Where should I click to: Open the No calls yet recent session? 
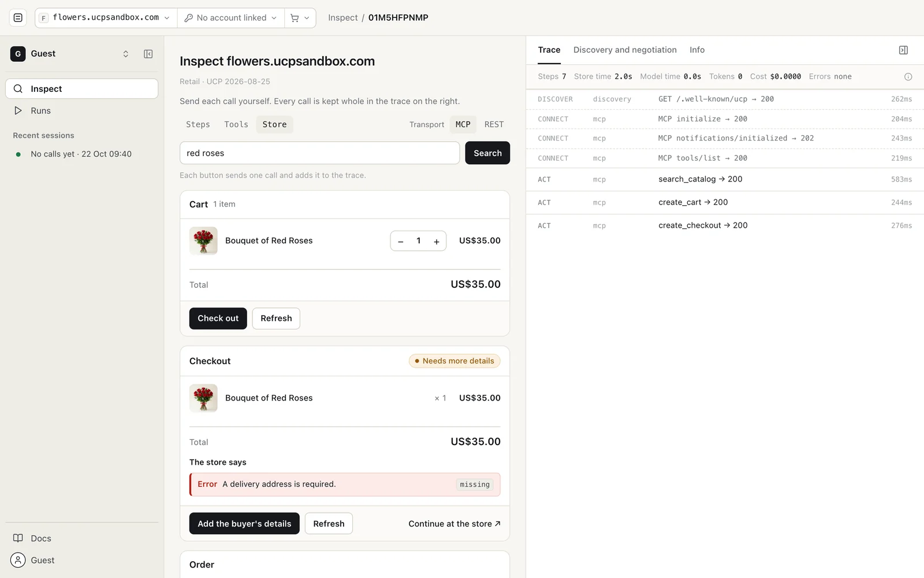tap(82, 154)
